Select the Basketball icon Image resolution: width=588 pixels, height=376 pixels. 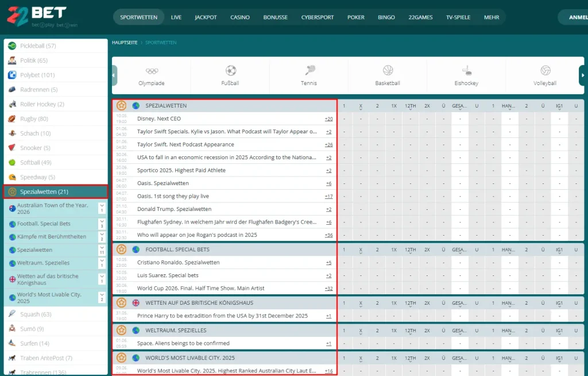pos(388,70)
